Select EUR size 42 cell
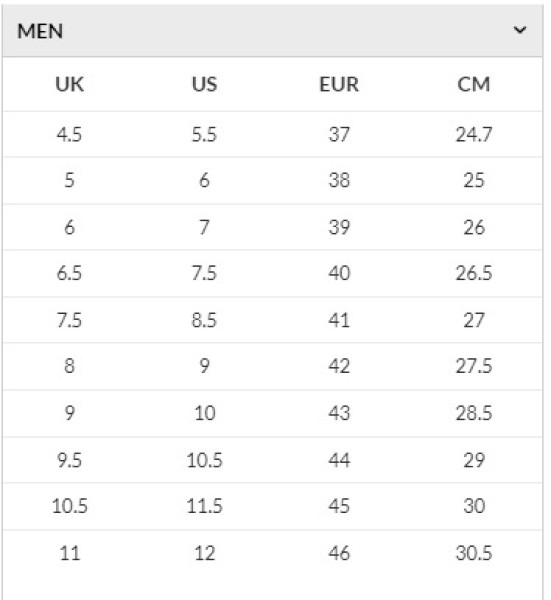Image resolution: width=551 pixels, height=600 pixels. (x=339, y=366)
